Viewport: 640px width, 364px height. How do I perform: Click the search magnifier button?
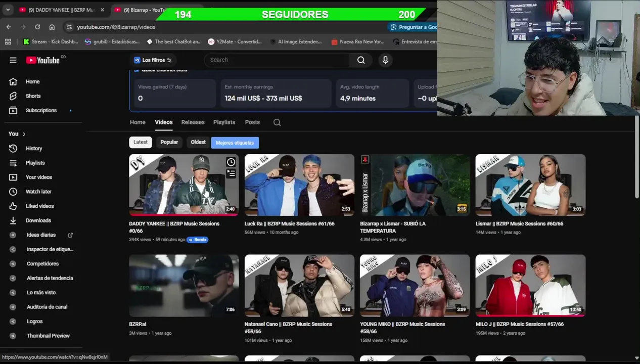pos(361,60)
